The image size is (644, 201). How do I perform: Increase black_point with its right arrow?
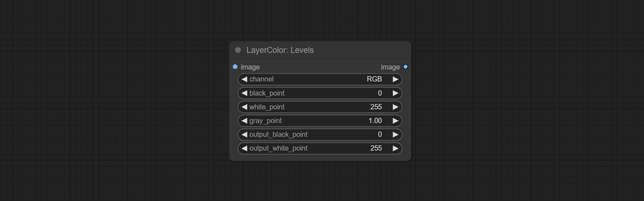click(395, 93)
